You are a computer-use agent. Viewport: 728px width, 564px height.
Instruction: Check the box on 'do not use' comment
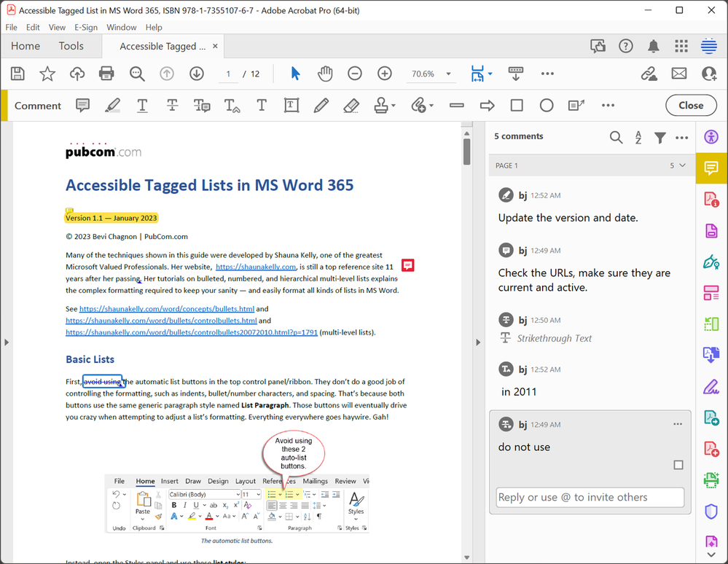(x=678, y=465)
